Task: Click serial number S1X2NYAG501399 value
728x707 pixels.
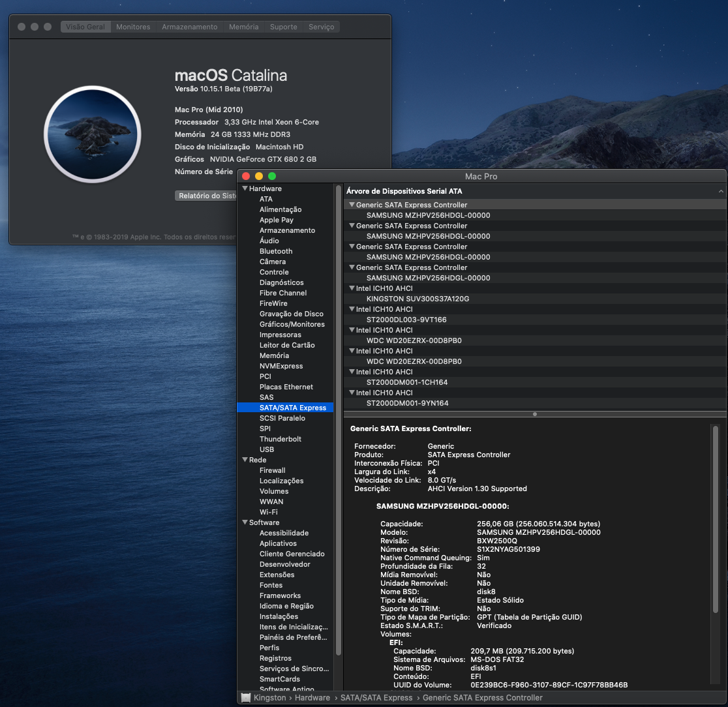Action: (508, 549)
